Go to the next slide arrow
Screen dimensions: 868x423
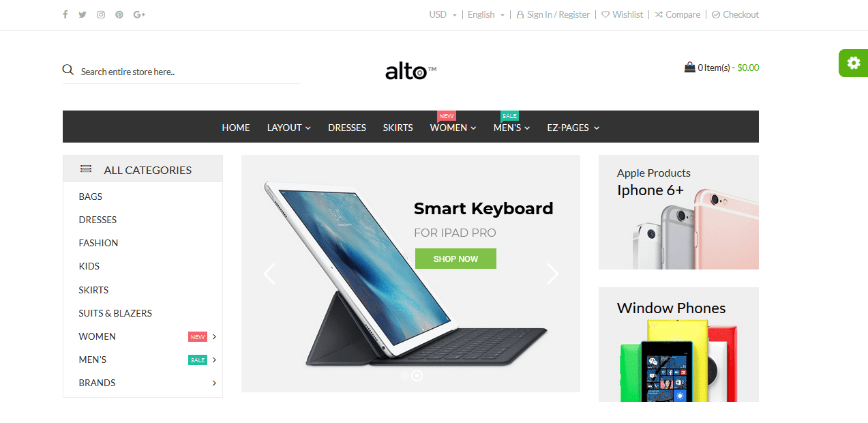(552, 274)
